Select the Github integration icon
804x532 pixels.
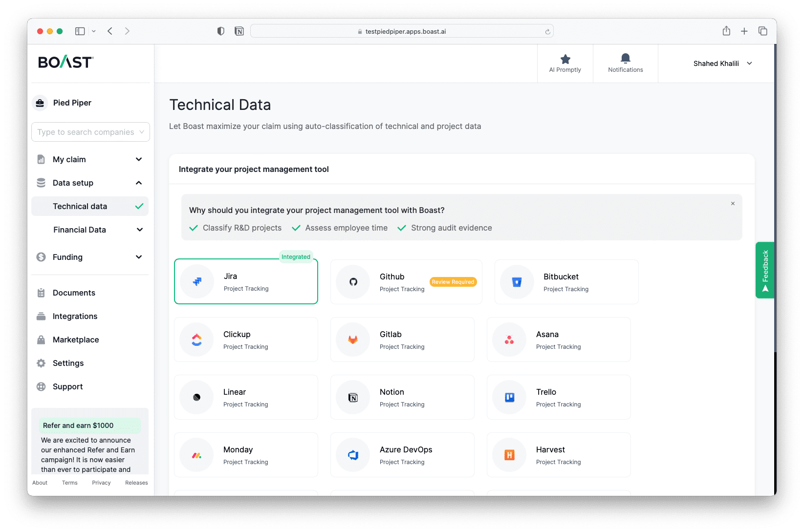[x=353, y=282]
